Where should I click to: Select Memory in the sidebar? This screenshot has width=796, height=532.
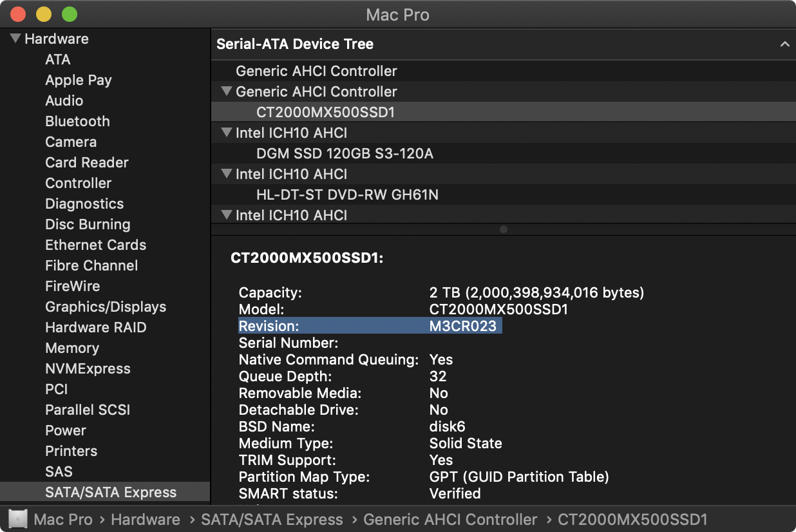72,348
